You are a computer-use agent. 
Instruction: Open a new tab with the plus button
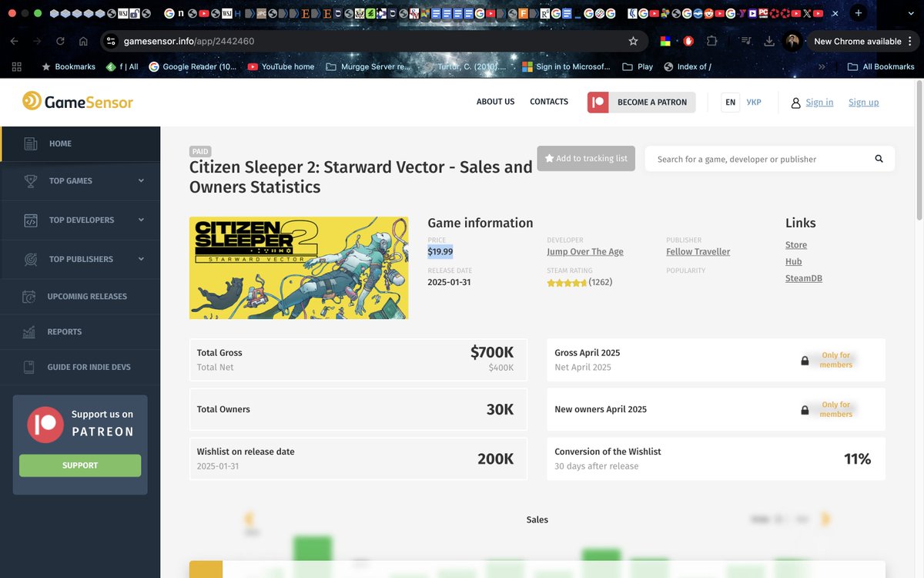pyautogui.click(x=859, y=13)
